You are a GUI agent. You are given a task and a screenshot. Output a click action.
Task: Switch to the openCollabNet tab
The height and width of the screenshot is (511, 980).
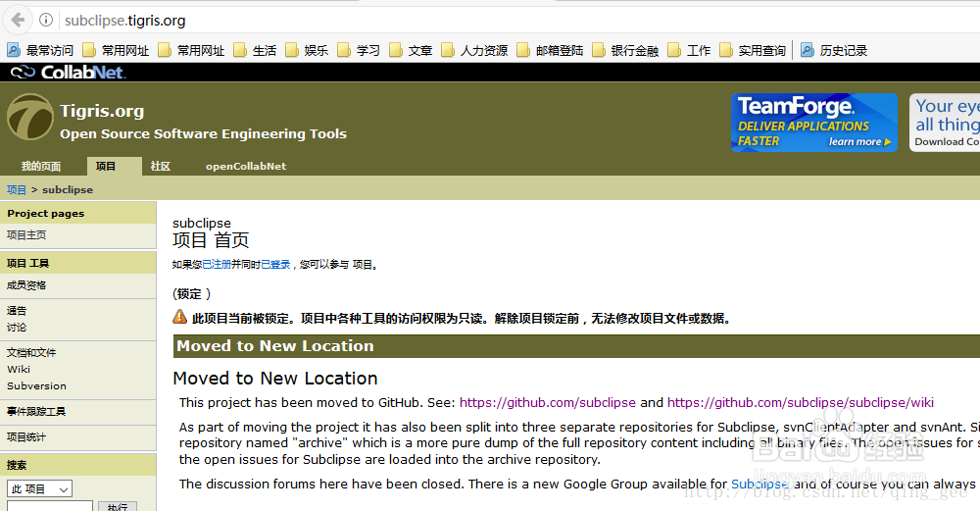click(x=246, y=167)
